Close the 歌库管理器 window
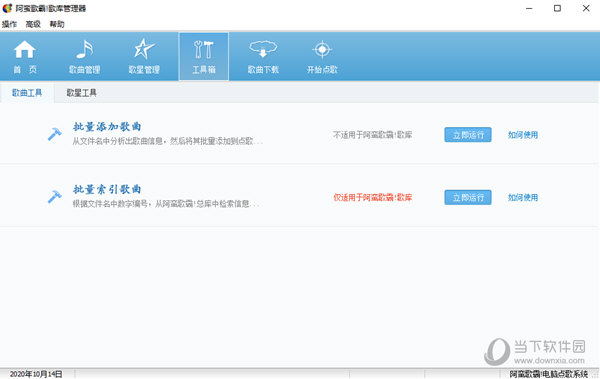This screenshot has width=600, height=379. (586, 8)
